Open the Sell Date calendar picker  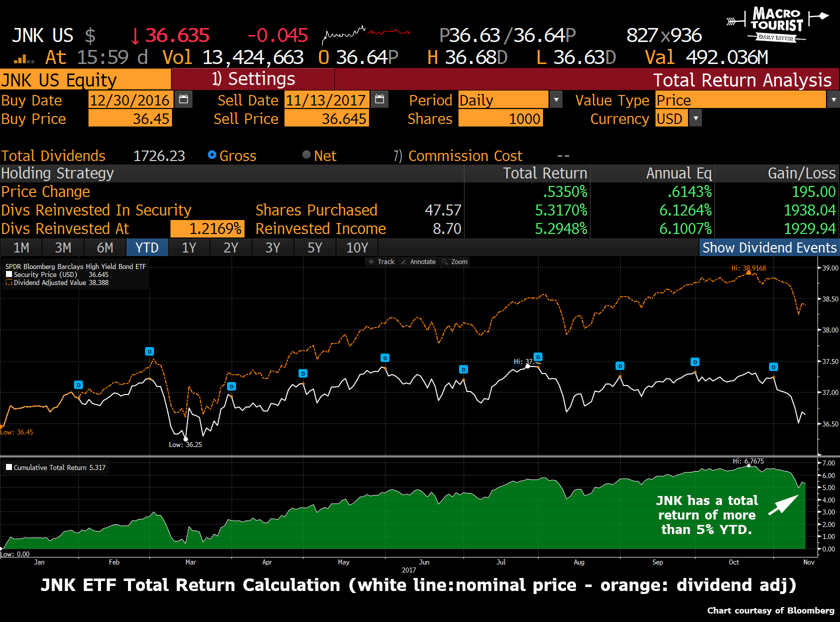[379, 99]
